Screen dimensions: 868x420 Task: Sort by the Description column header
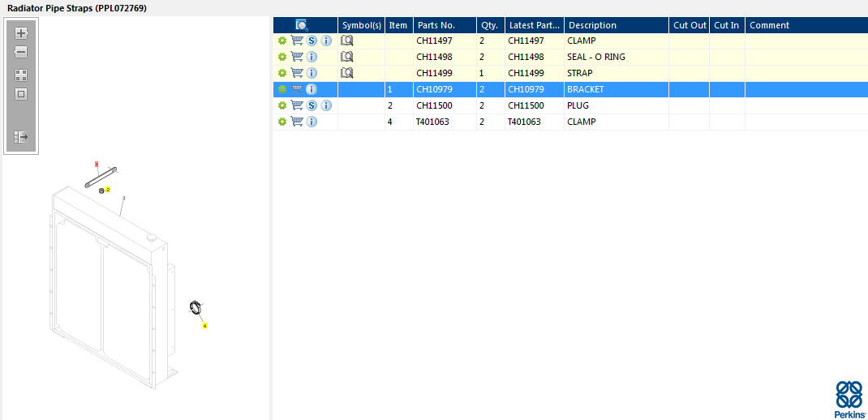(617, 25)
